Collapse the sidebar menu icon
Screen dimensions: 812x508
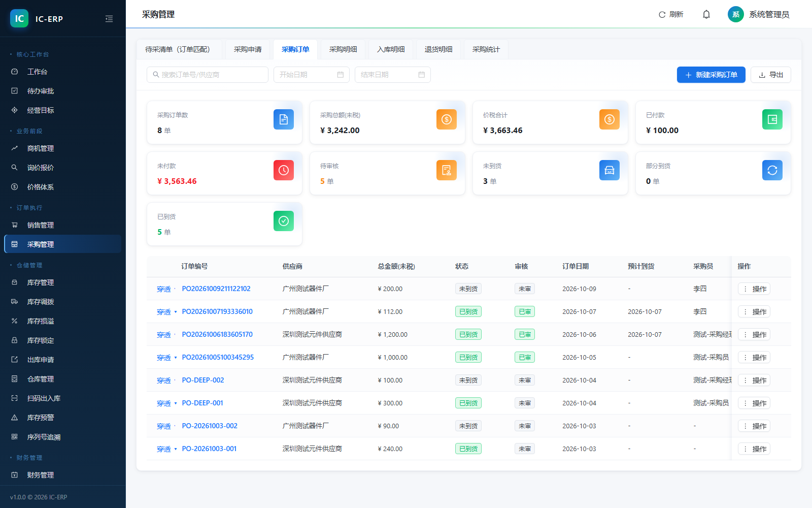[109, 19]
